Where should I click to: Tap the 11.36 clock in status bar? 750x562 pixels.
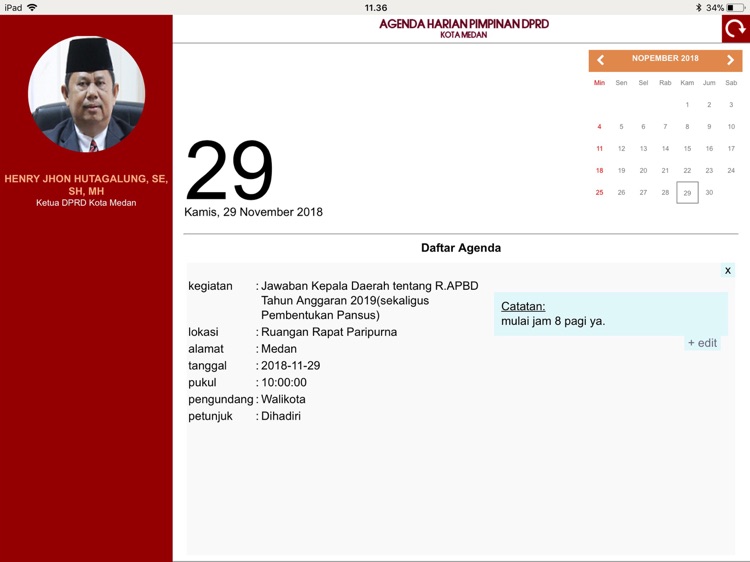[x=376, y=8]
